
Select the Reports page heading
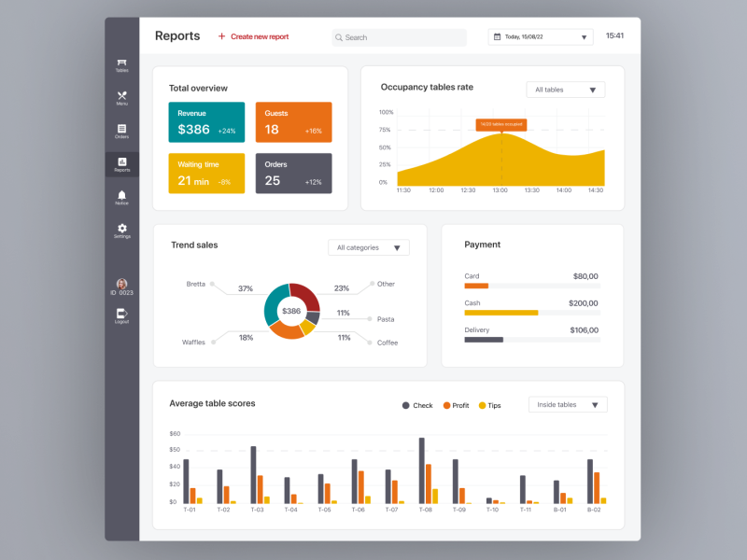tap(177, 35)
